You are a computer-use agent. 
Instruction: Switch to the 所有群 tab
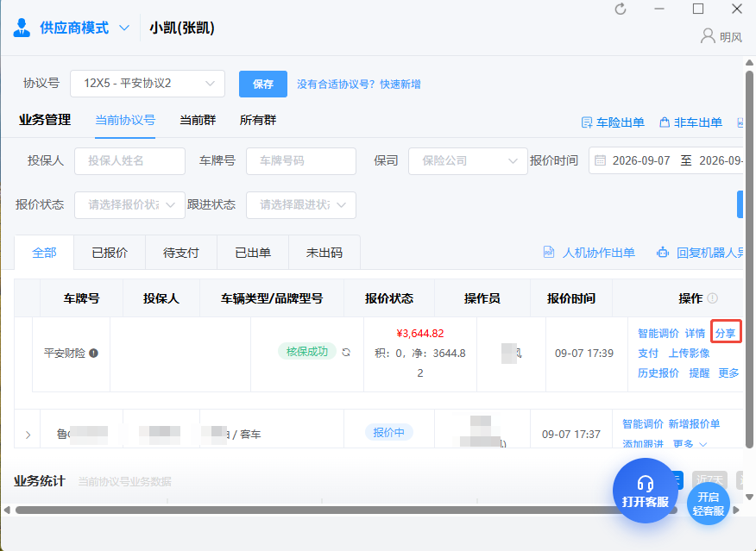(x=258, y=120)
